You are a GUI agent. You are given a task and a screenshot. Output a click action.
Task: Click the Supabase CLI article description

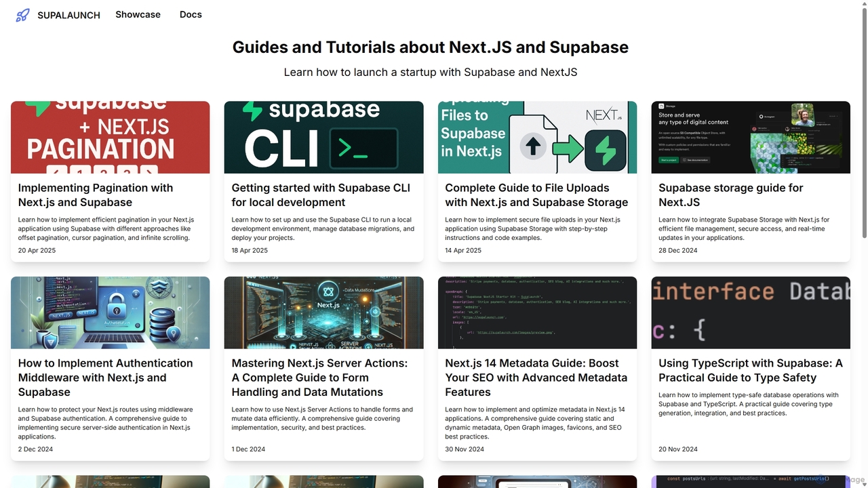tap(323, 229)
